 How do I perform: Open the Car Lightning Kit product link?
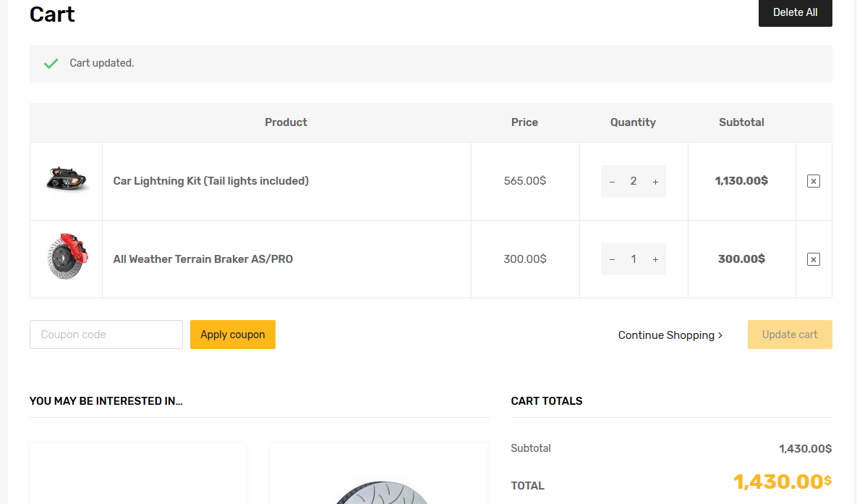point(211,181)
